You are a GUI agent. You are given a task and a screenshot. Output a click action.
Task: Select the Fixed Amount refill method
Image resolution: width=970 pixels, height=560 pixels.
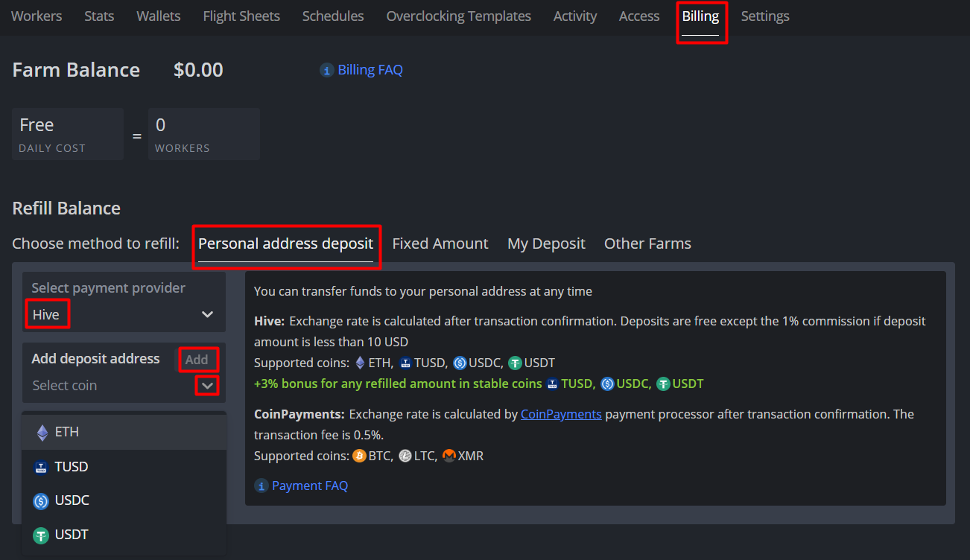440,244
